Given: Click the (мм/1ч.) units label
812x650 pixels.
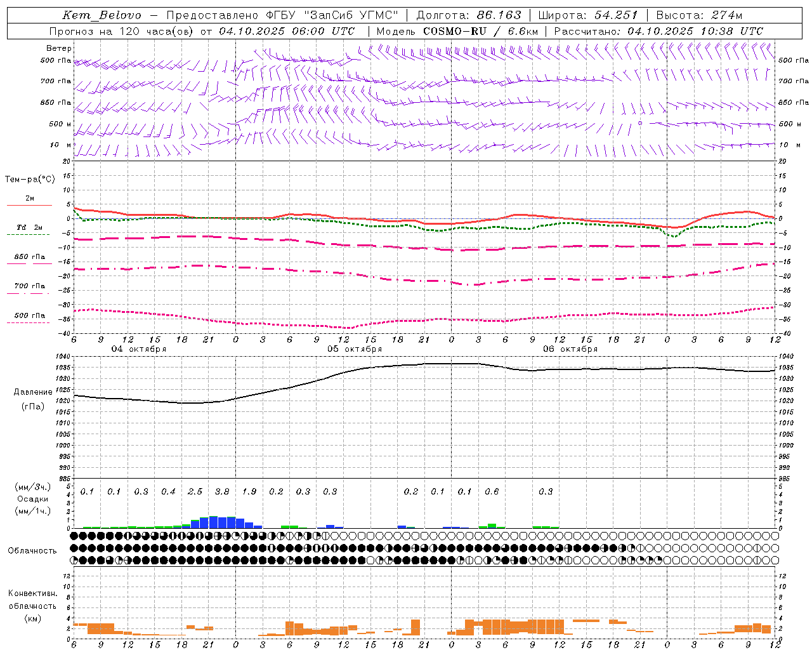Looking at the screenshot, I should tap(32, 511).
